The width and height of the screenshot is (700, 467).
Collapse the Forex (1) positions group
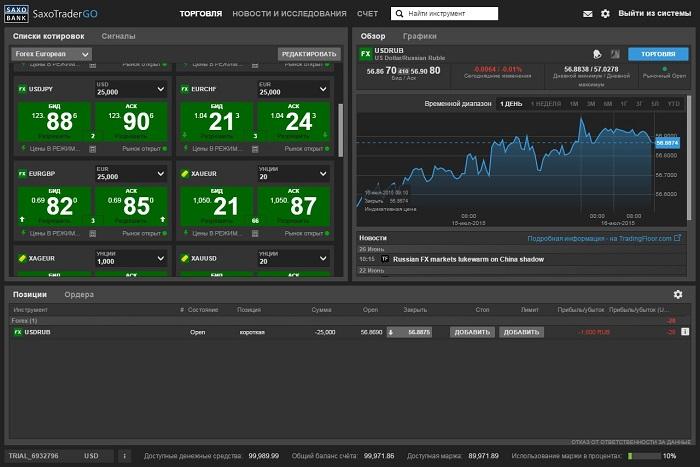[x=24, y=321]
